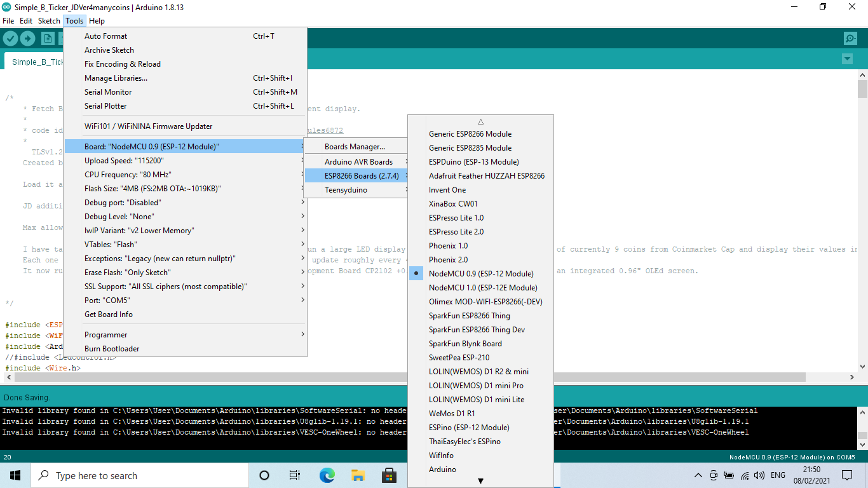868x488 pixels.
Task: Expand Arduino AVR Boards submenu
Action: tap(356, 162)
